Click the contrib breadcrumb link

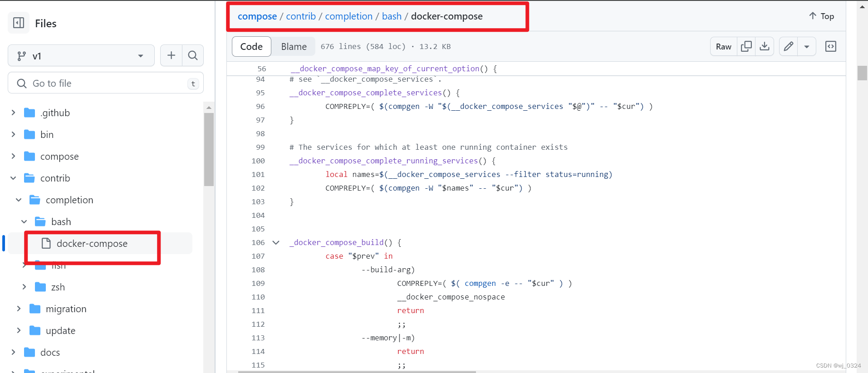tap(301, 16)
